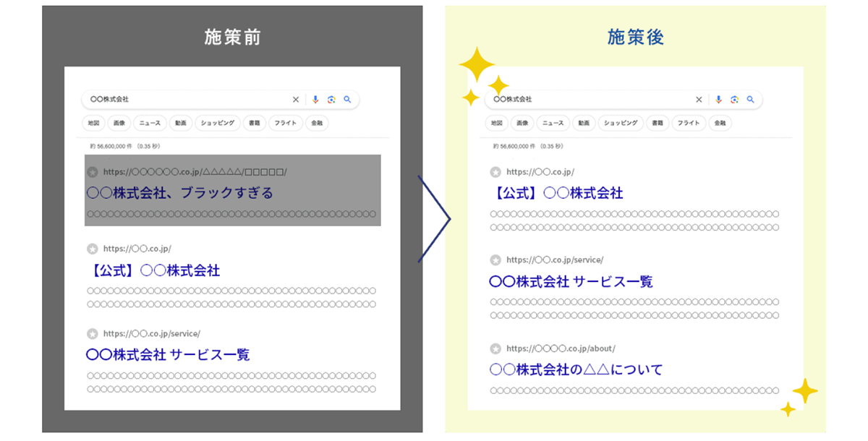868x441 pixels.
Task: Click the https://〇〇.co.jp/service/ URL in 施策後 panel
Action: (554, 260)
